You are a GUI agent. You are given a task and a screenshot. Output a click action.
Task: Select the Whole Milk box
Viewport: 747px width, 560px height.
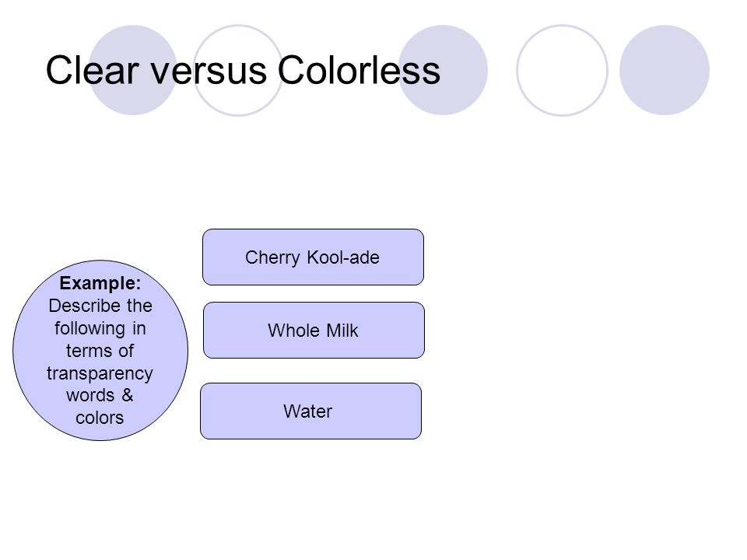[314, 330]
